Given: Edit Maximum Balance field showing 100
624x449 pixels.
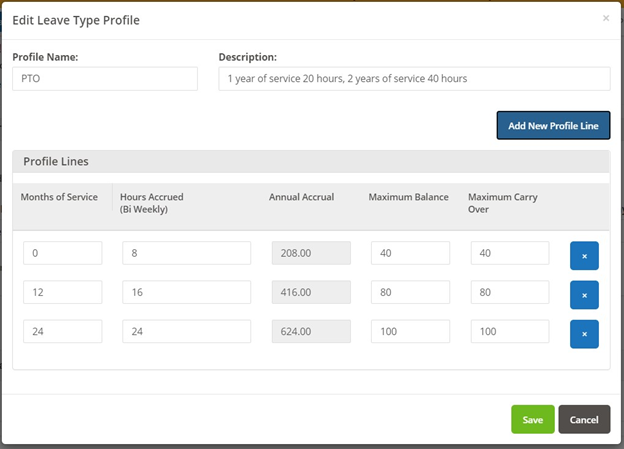Looking at the screenshot, I should point(410,331).
